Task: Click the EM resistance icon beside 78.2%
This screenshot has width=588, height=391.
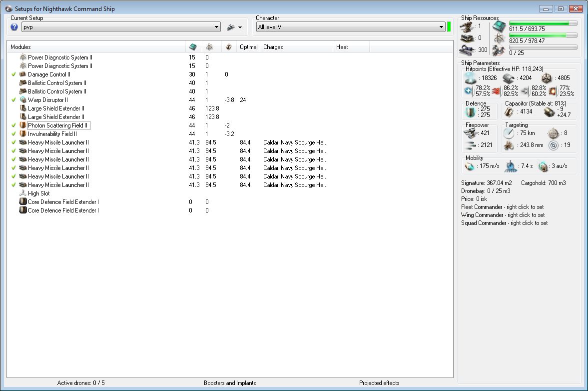Action: pos(469,91)
